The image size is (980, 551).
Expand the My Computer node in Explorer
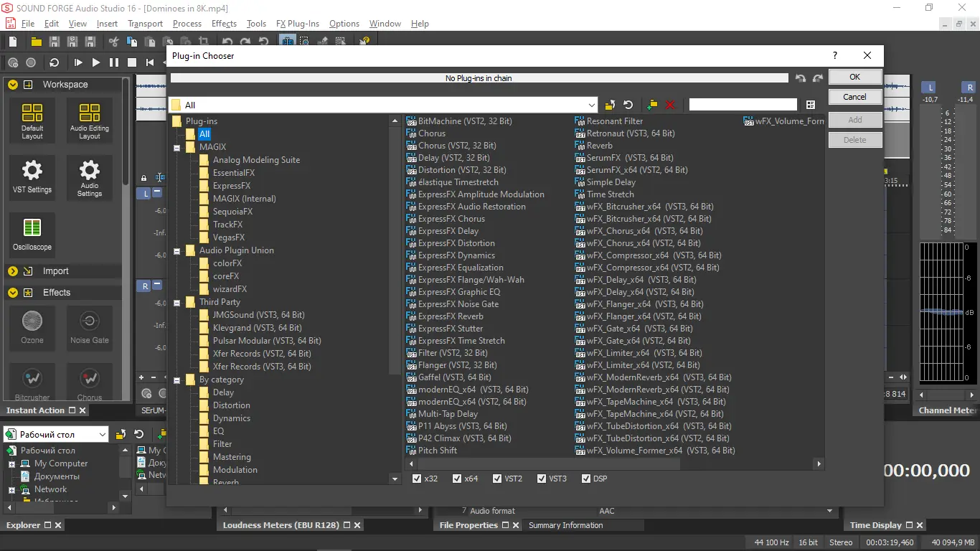click(11, 463)
